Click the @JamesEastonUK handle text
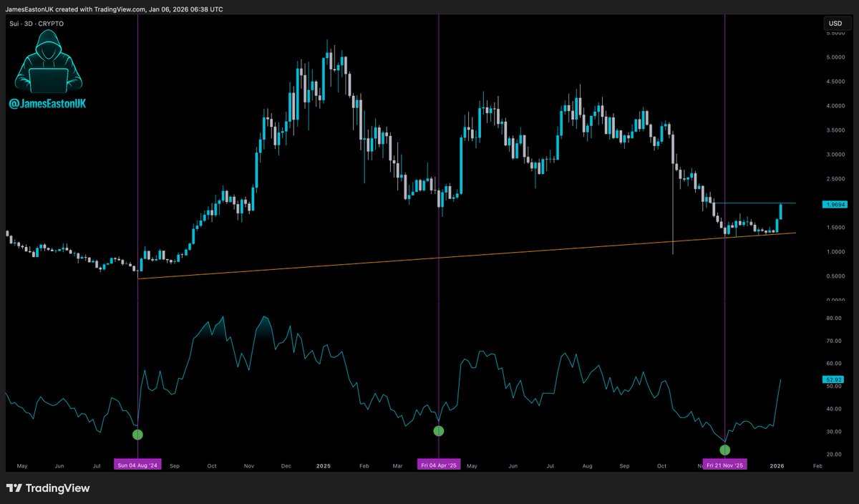This screenshot has height=504, width=859. pyautogui.click(x=47, y=104)
